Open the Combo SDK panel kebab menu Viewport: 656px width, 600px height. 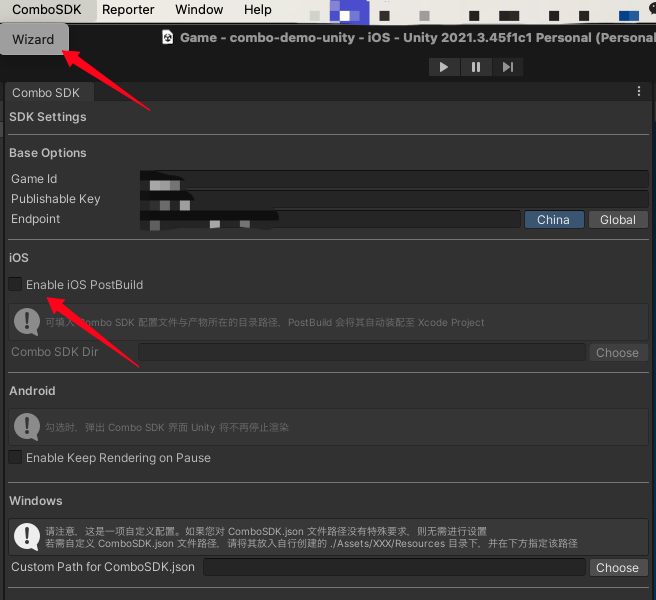(639, 91)
